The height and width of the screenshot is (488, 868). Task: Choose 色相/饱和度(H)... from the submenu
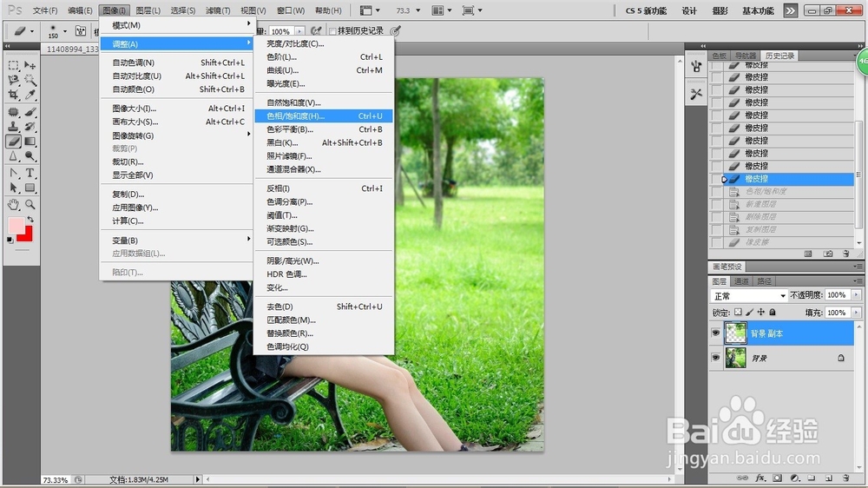coord(324,115)
